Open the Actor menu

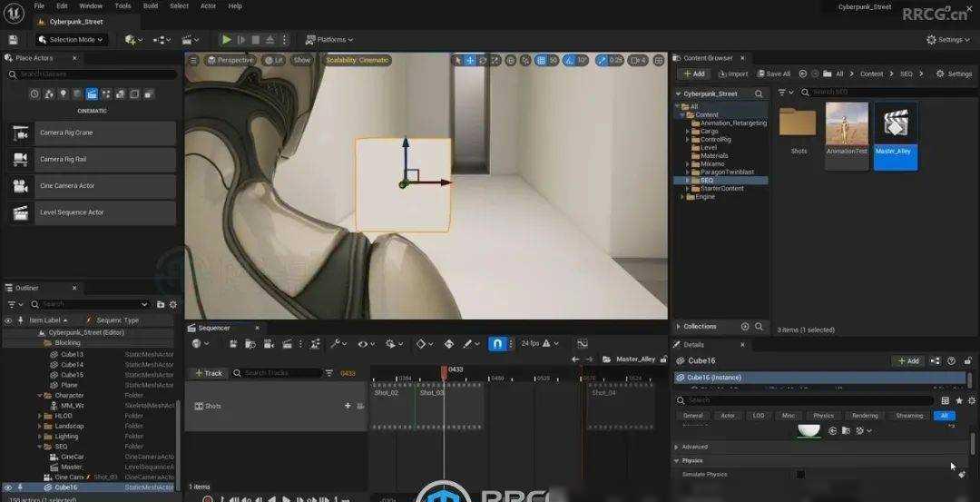[208, 5]
